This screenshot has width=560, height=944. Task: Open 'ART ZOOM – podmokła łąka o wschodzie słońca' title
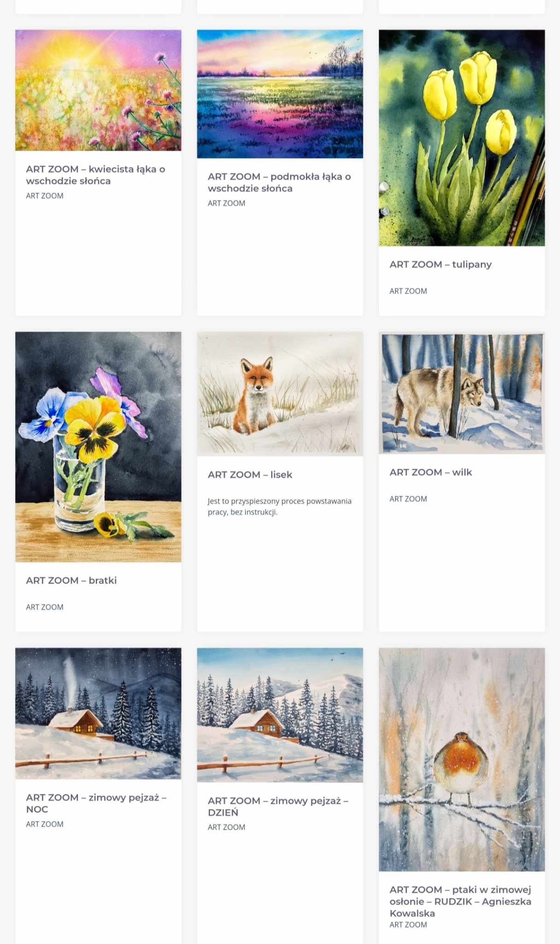coord(279,183)
